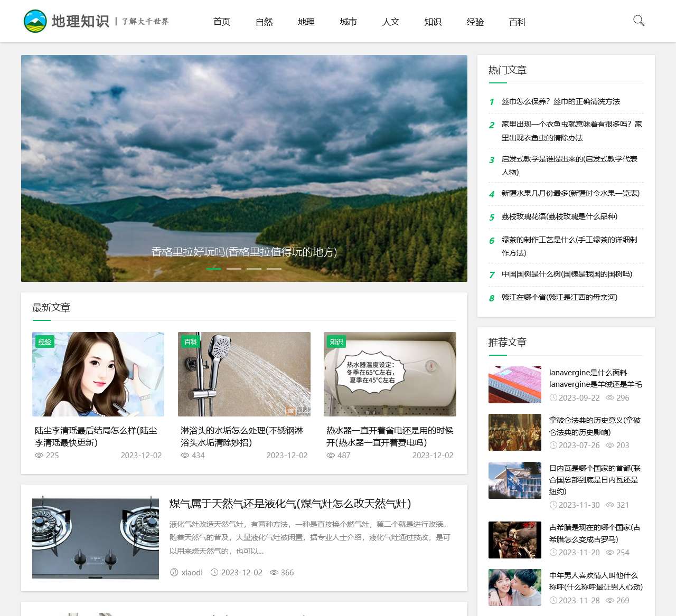Click the clock icon before 2023-11-20
Screen dimensions: 676x616
(553, 552)
